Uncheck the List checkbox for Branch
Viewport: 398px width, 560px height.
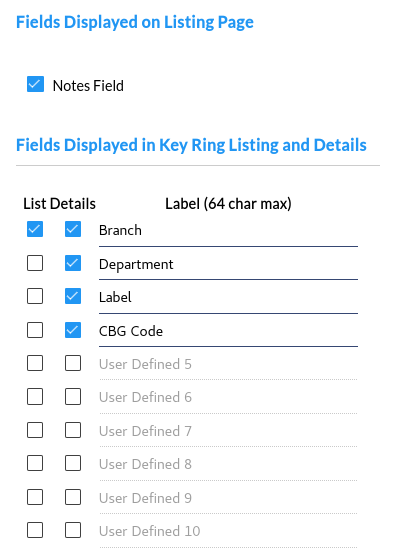(35, 229)
